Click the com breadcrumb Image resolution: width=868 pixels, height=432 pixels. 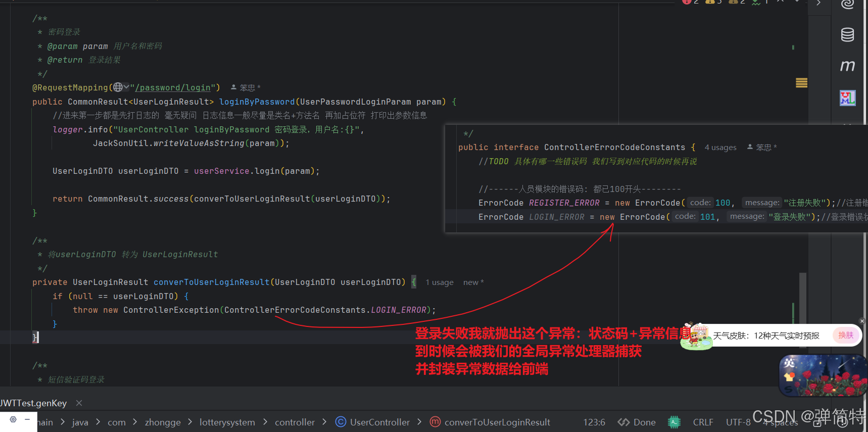(x=117, y=422)
